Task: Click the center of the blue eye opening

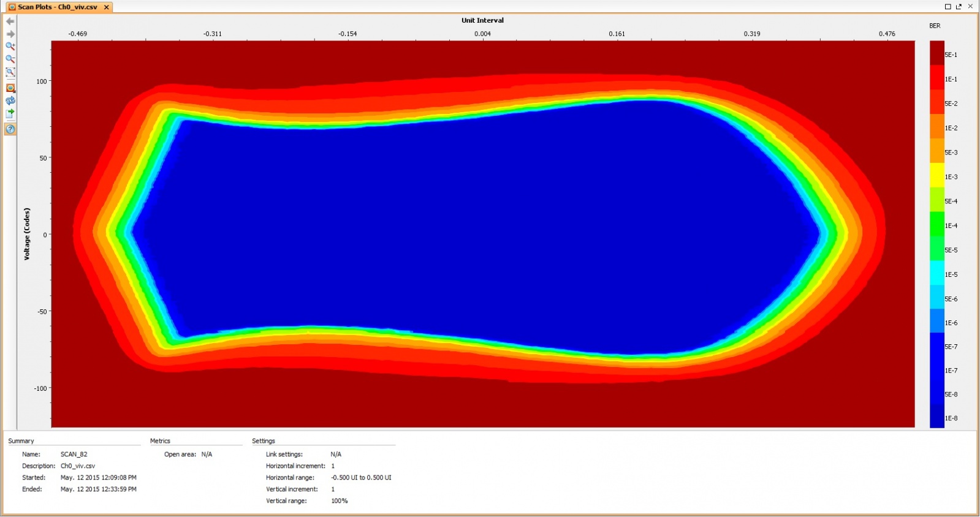Action: (478, 233)
